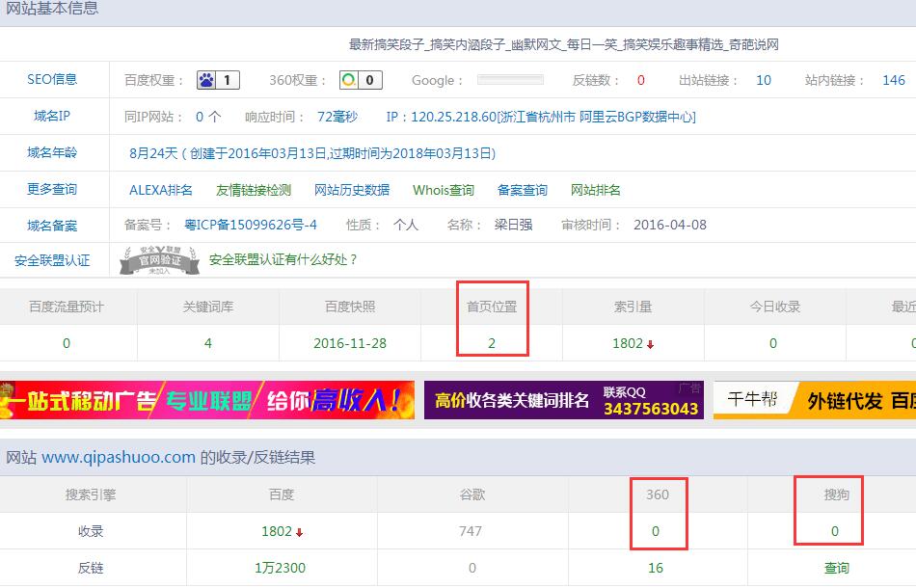
Task: Click the 站内链接 value 146
Action: click(894, 81)
